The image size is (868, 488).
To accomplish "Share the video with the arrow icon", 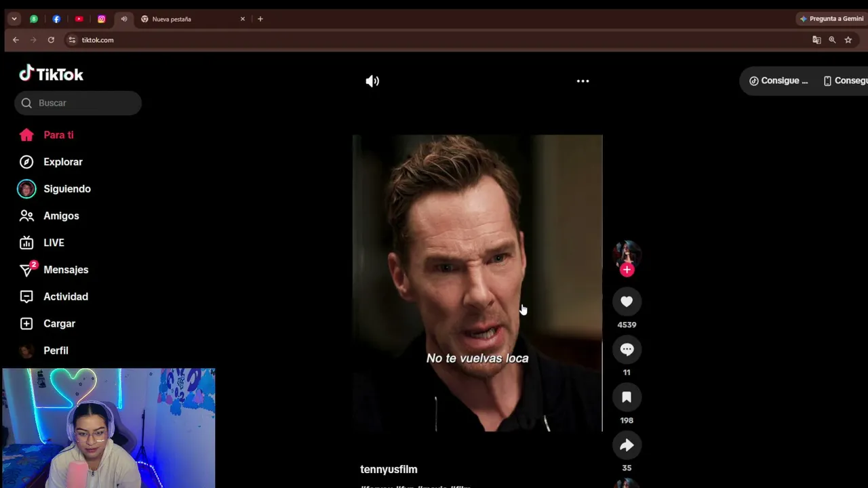I will point(627,445).
